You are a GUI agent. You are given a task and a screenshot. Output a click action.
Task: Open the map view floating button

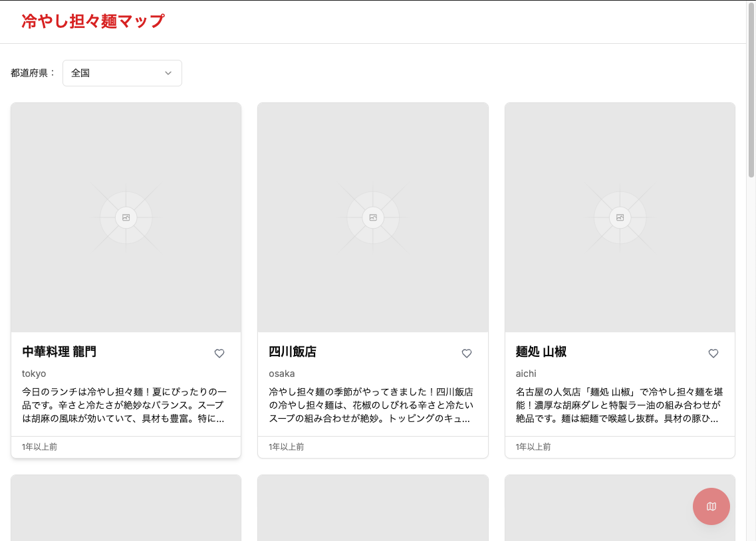(x=711, y=506)
